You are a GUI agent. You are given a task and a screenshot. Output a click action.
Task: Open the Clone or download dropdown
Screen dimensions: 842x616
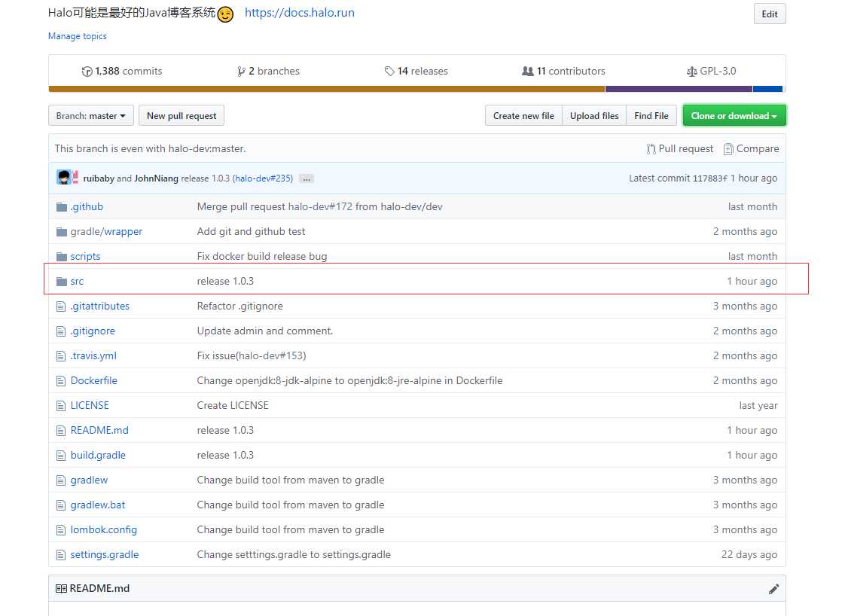734,115
